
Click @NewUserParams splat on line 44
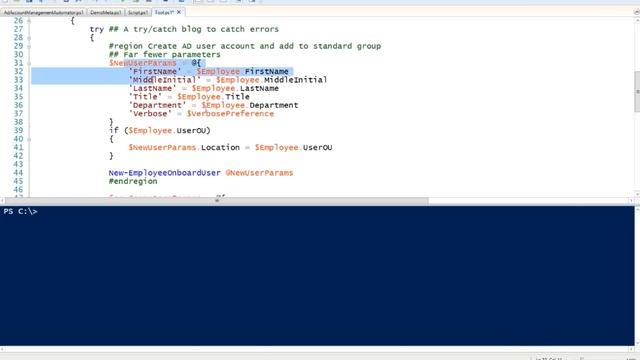259,173
